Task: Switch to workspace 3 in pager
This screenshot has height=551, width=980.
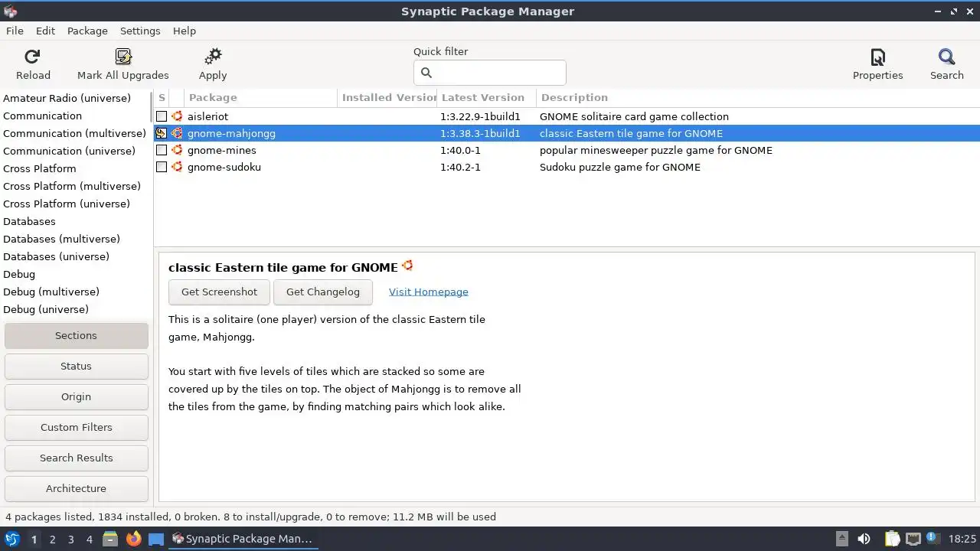Action: click(70, 539)
